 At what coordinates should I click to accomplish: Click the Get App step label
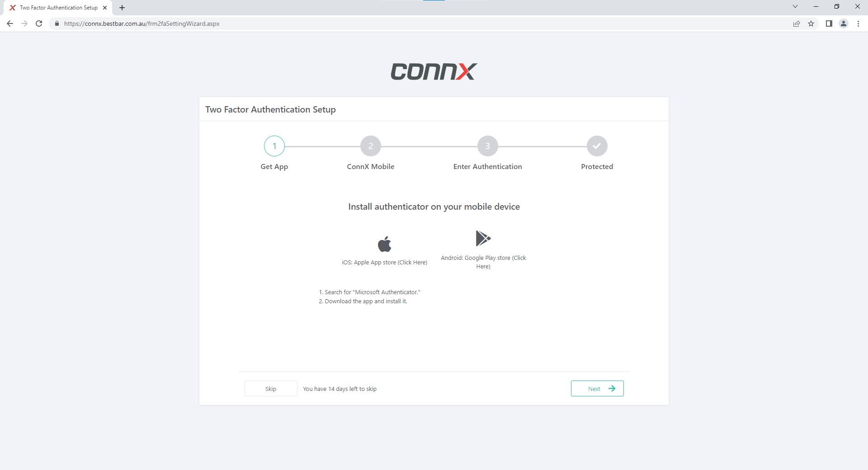(274, 167)
